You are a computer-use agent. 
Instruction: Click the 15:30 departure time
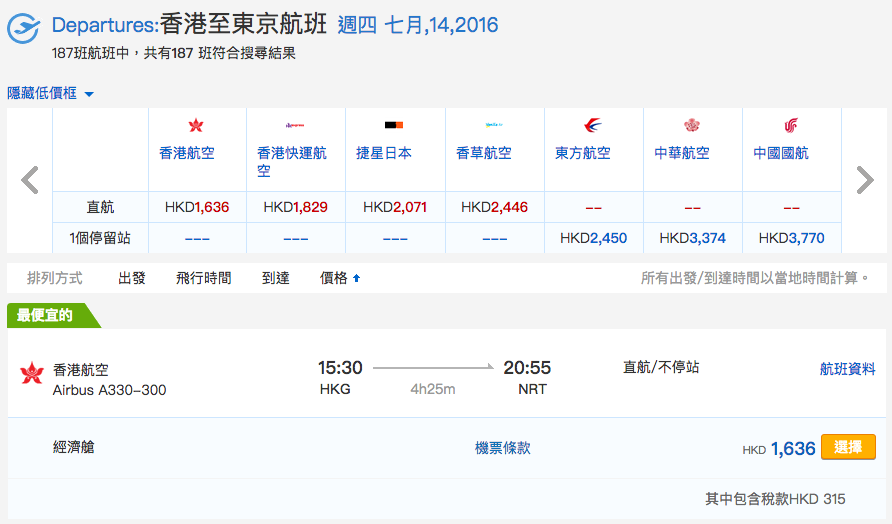click(x=340, y=368)
